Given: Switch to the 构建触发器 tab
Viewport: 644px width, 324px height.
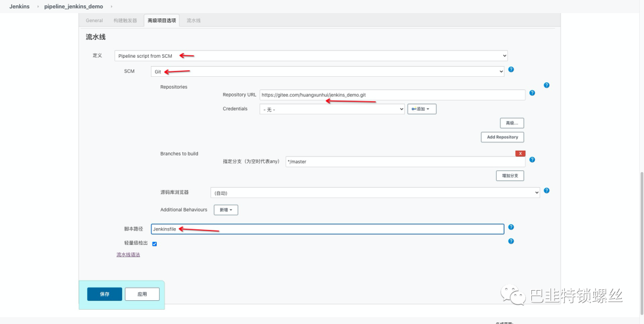Looking at the screenshot, I should pos(125,20).
